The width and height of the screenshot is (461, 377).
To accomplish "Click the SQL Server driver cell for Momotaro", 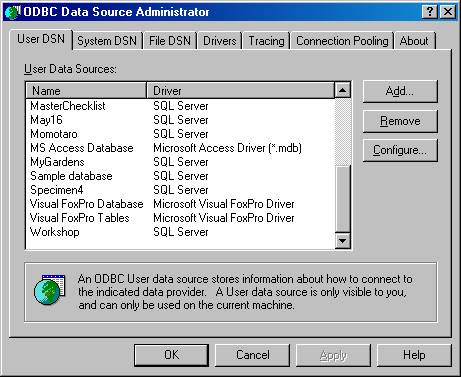I will 181,134.
